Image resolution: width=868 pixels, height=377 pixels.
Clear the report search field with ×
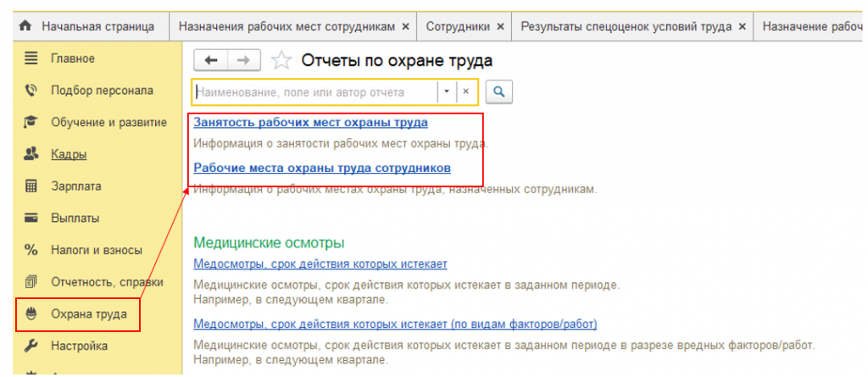pyautogui.click(x=466, y=92)
